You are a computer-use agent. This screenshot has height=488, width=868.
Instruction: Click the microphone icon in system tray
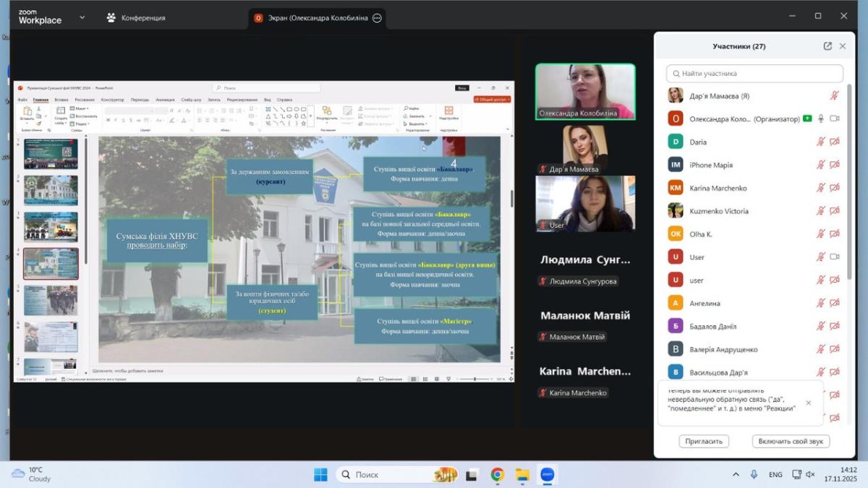point(754,475)
